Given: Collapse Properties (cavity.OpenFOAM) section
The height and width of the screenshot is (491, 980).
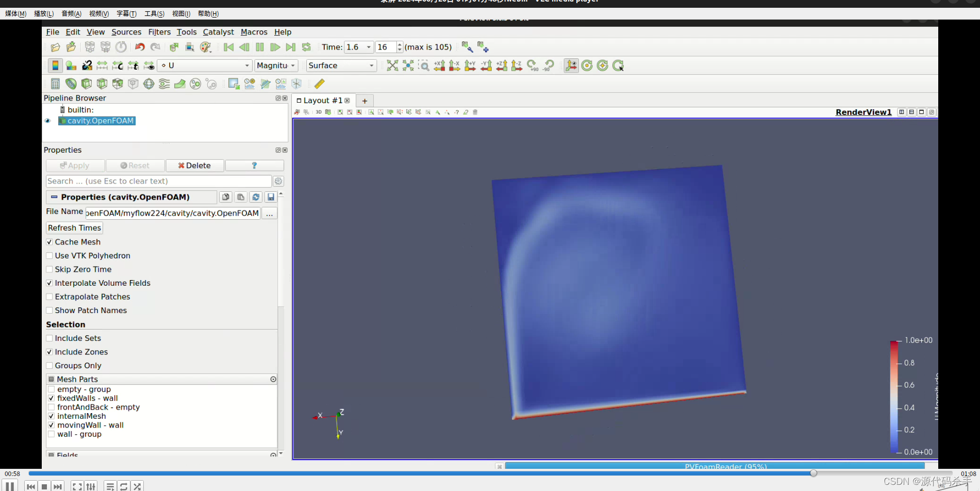Looking at the screenshot, I should (x=54, y=197).
